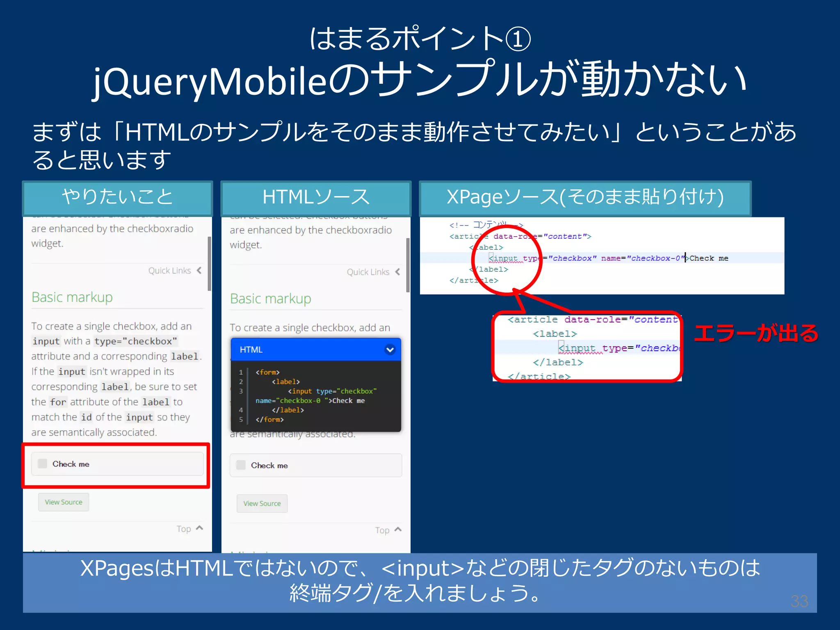Click the input type checkbox code line
This screenshot has height=630, width=840.
click(x=332, y=391)
